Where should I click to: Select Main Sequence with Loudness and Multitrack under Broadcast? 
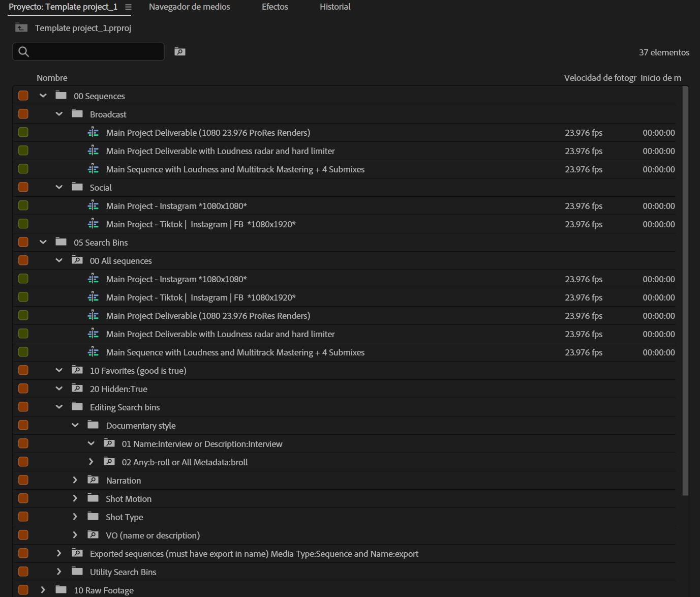[x=344, y=169]
